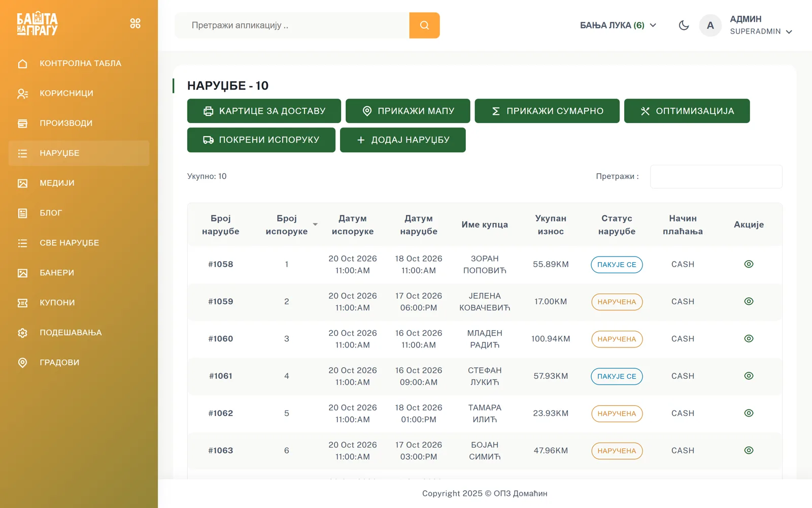
Task: Focus the Претражи table search field
Action: pyautogui.click(x=716, y=176)
